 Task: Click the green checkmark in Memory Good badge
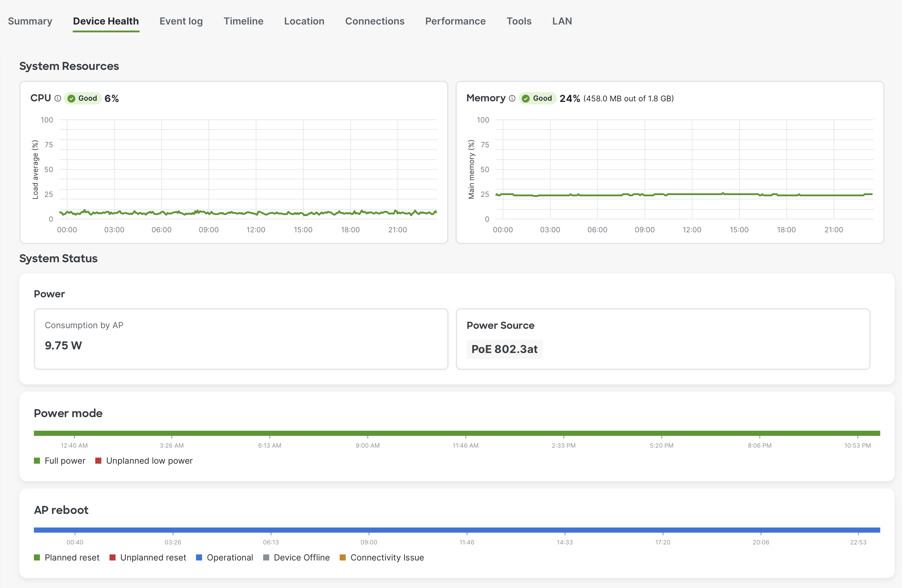pos(526,98)
